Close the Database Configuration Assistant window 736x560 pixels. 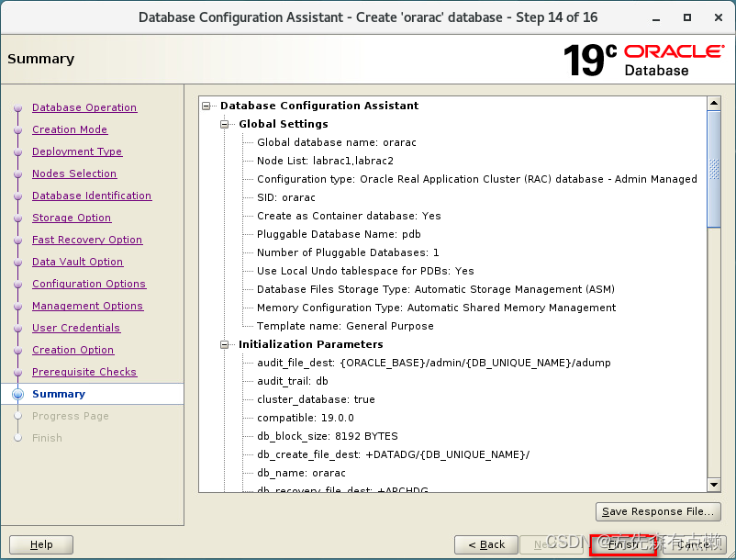point(719,17)
